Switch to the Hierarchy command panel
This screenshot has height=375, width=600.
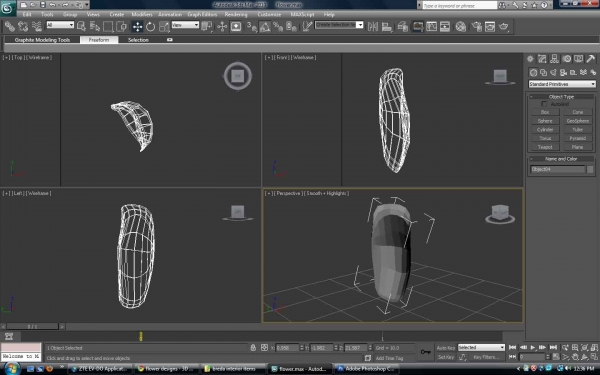click(x=554, y=59)
